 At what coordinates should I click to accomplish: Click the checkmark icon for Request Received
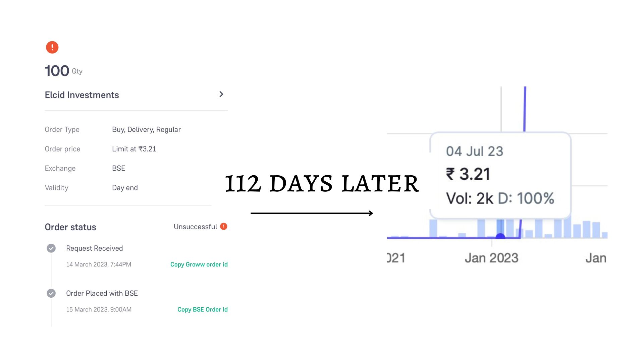(x=51, y=248)
